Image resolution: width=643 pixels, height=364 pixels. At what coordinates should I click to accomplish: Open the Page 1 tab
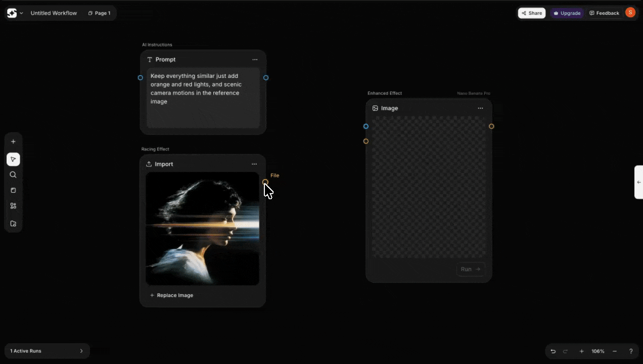[99, 13]
